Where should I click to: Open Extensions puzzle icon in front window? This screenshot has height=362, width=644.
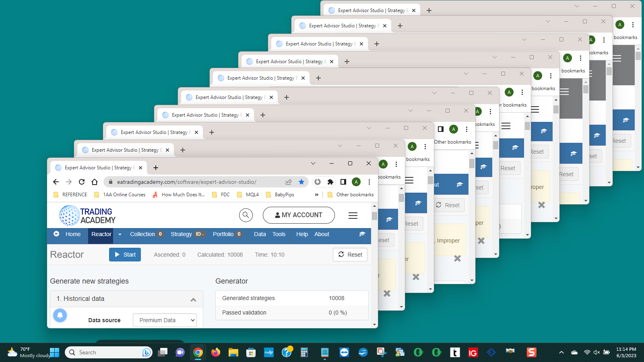[330, 182]
